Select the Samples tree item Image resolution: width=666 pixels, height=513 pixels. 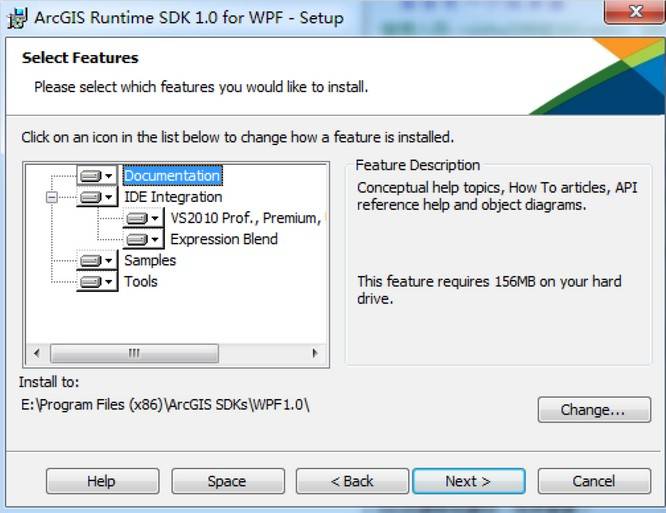150,260
